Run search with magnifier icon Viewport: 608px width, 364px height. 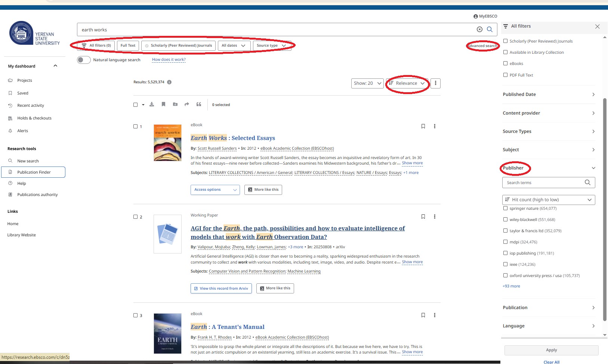click(x=490, y=29)
